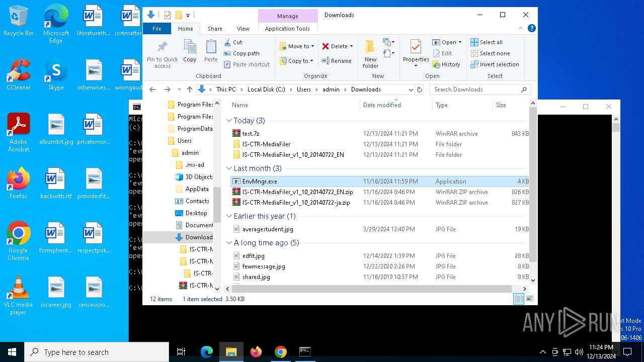
Task: Click the Rename button
Action: click(337, 61)
